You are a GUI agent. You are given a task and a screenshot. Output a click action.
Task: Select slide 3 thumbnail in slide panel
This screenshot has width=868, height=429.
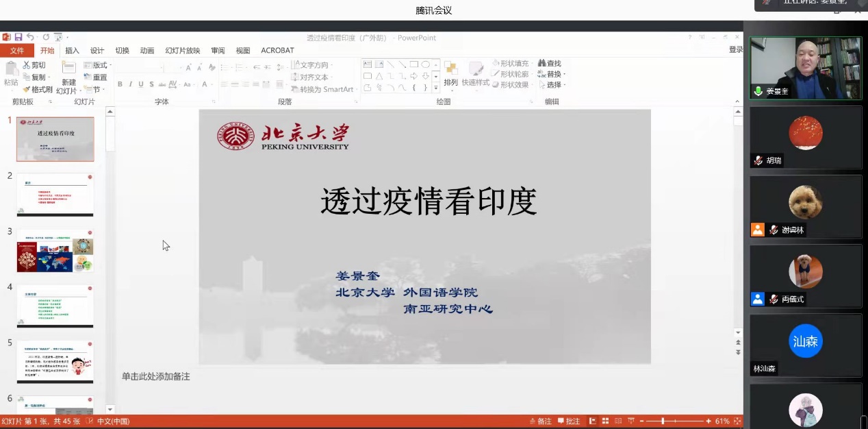click(x=55, y=251)
